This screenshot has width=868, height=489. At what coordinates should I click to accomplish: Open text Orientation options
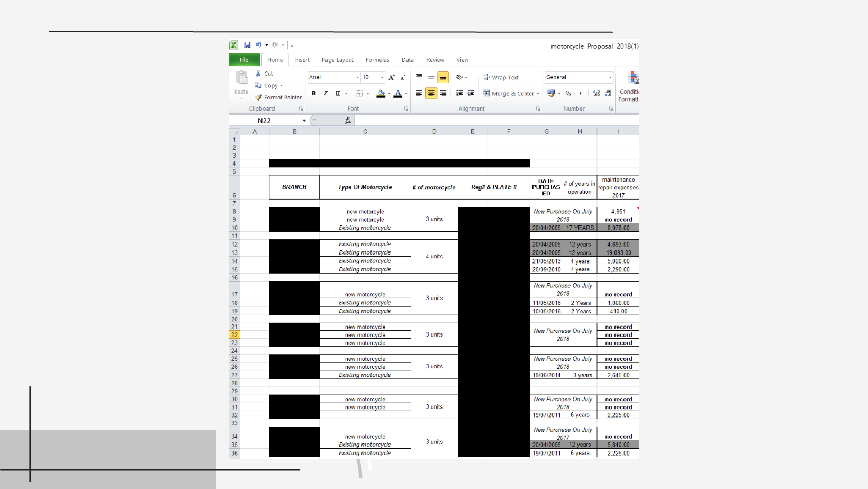pyautogui.click(x=462, y=77)
